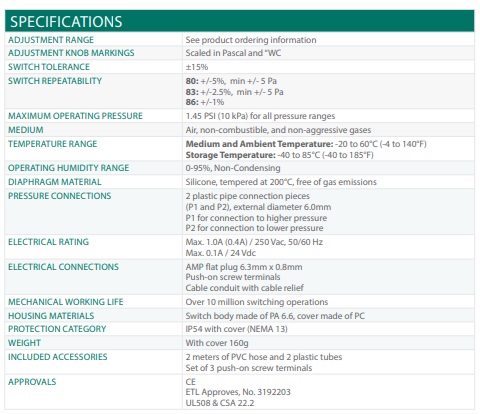
Task: Click the SPECIFICATIONS header title
Action: coord(66,22)
